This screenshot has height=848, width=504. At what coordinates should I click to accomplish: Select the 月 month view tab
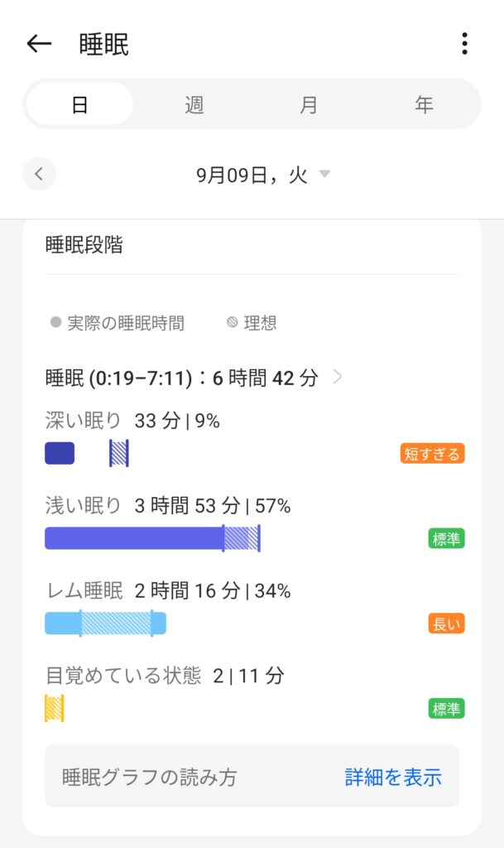(309, 105)
